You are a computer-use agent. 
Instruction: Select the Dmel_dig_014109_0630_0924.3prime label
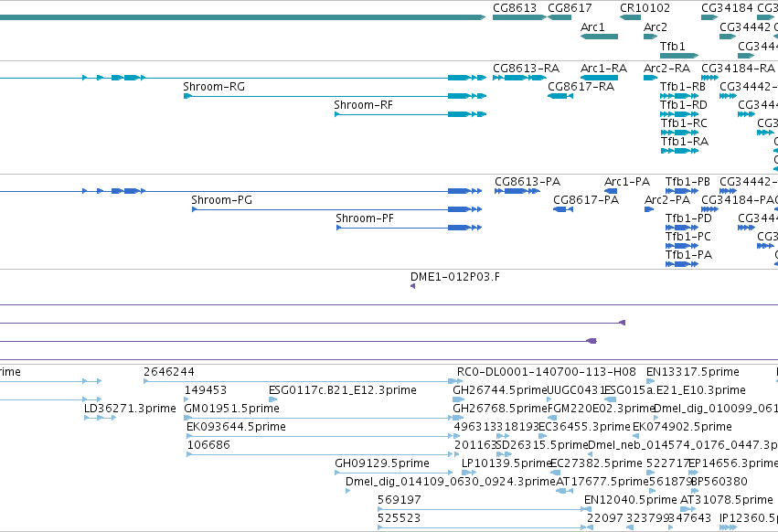451,482
